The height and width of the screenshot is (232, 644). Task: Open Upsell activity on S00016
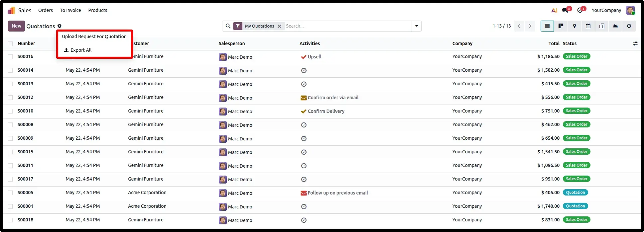pos(311,57)
